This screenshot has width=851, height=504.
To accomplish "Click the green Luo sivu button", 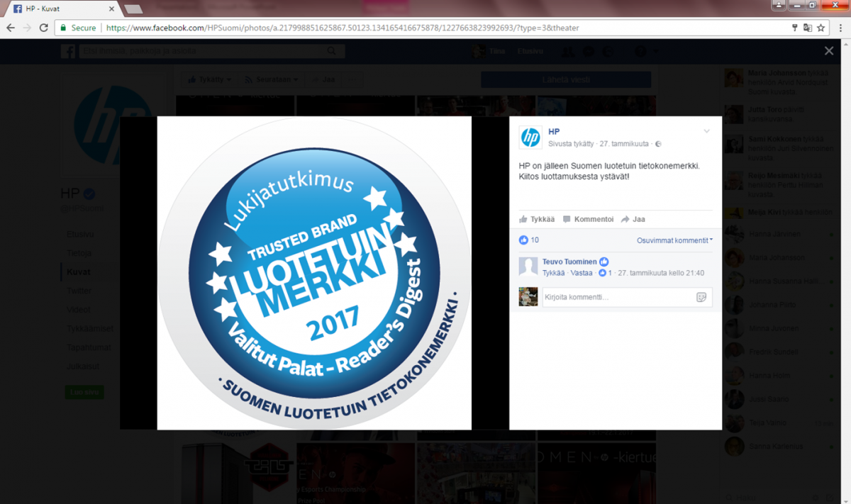I will pyautogui.click(x=85, y=392).
